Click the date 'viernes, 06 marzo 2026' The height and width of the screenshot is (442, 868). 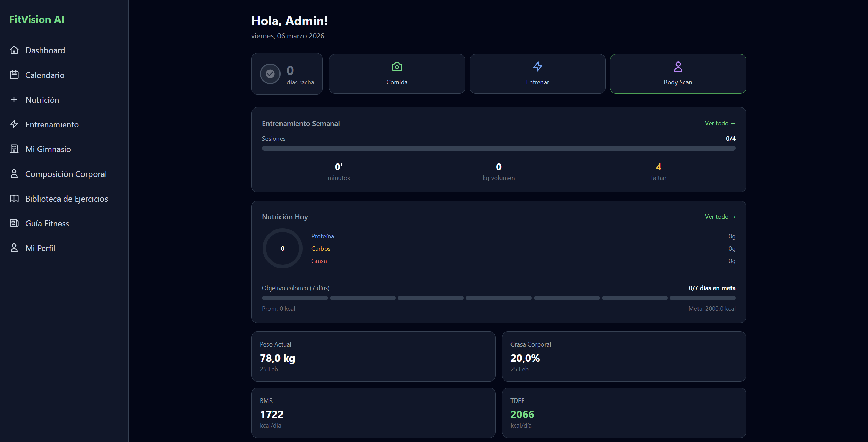[x=288, y=36]
